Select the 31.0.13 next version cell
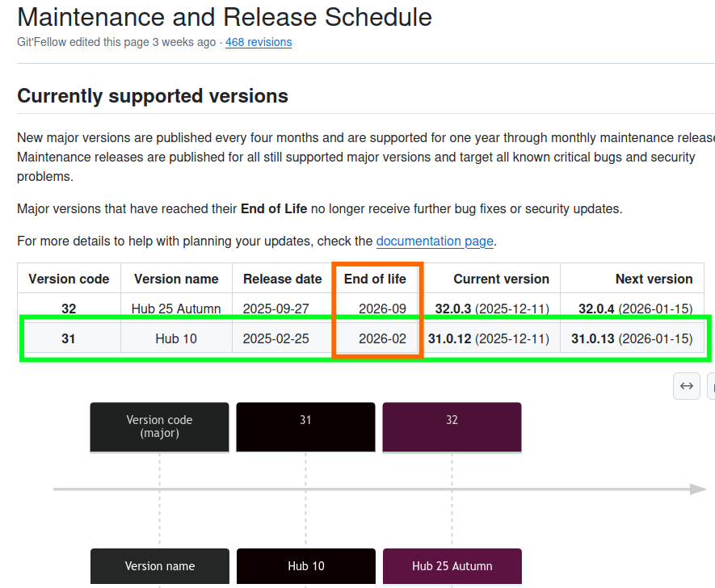The height and width of the screenshot is (588, 715). (632, 338)
